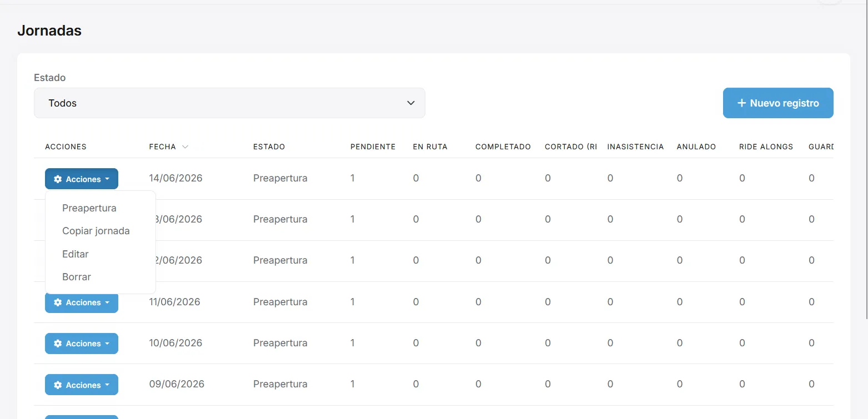
Task: Click the Nuevo registro button
Action: tap(778, 103)
